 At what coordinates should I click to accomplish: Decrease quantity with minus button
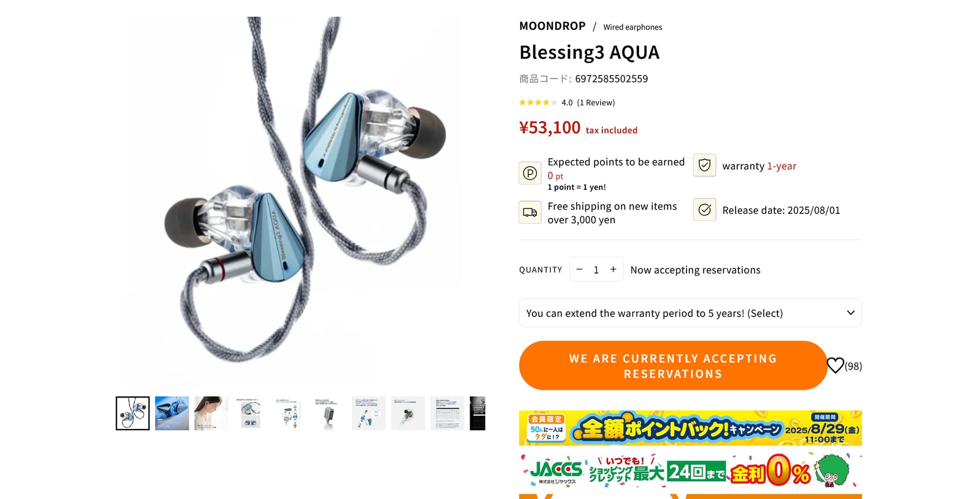pos(579,269)
